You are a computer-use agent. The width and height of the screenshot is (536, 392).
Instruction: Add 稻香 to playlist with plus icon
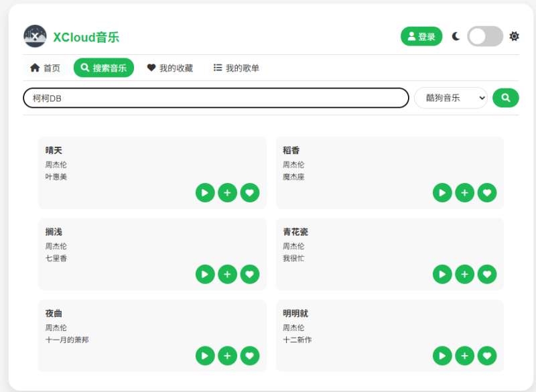pyautogui.click(x=464, y=193)
